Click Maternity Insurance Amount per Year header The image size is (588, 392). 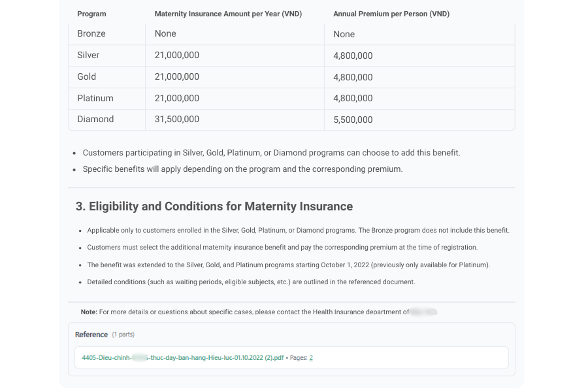(x=228, y=14)
